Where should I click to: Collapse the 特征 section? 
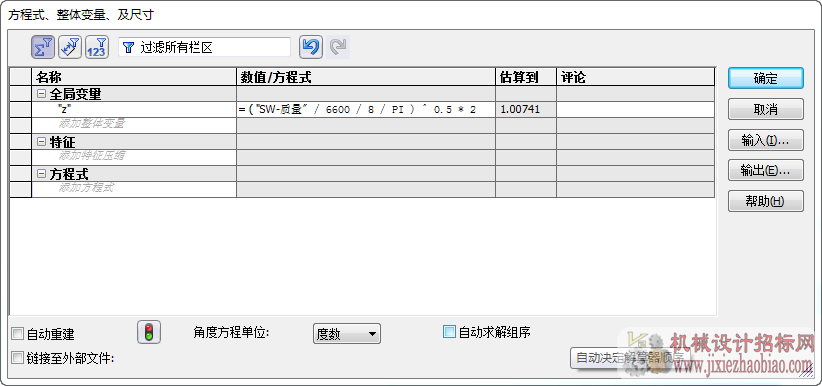[41, 142]
